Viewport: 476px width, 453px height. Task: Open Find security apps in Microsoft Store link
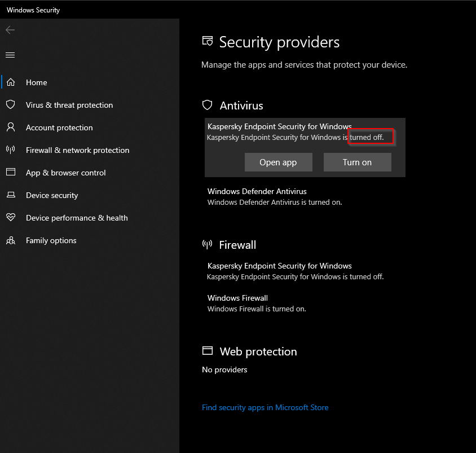[x=265, y=407]
